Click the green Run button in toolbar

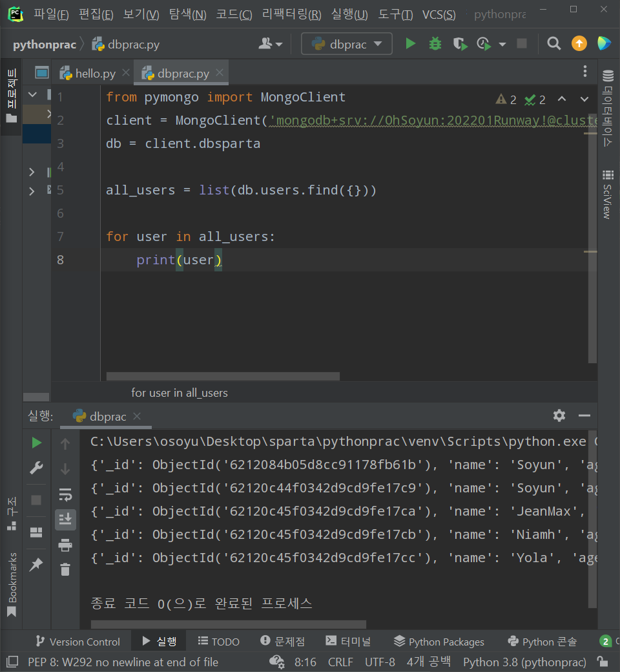coord(410,44)
